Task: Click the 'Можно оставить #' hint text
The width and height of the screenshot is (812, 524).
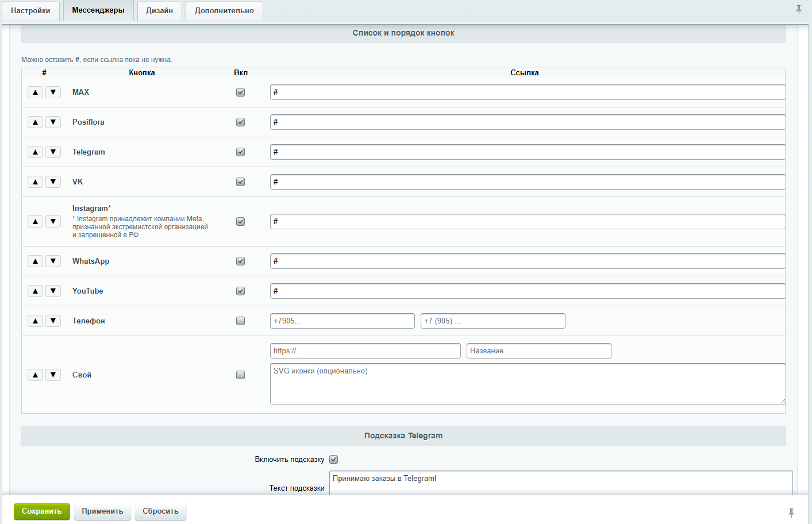Action: (x=97, y=60)
